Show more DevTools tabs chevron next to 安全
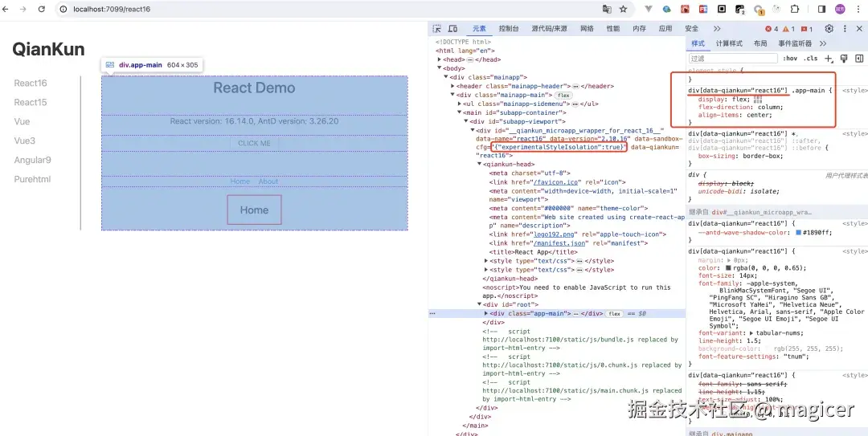The width and height of the screenshot is (868, 436). 717,29
